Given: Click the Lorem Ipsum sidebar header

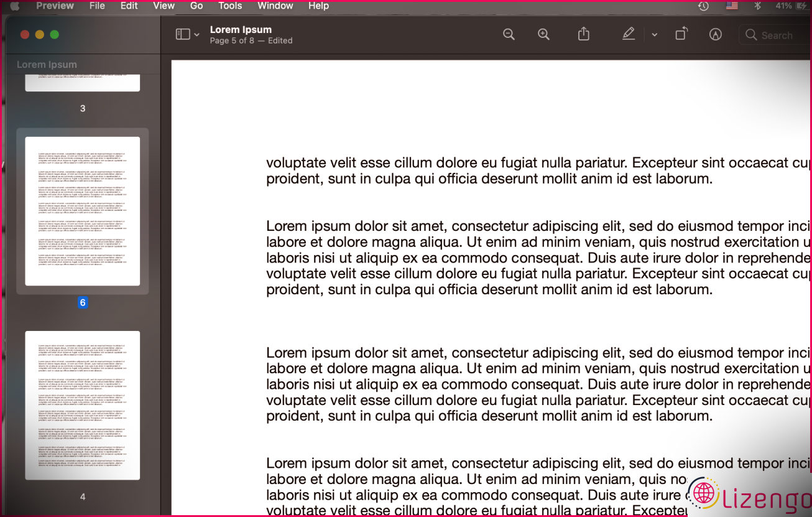Looking at the screenshot, I should [x=47, y=65].
